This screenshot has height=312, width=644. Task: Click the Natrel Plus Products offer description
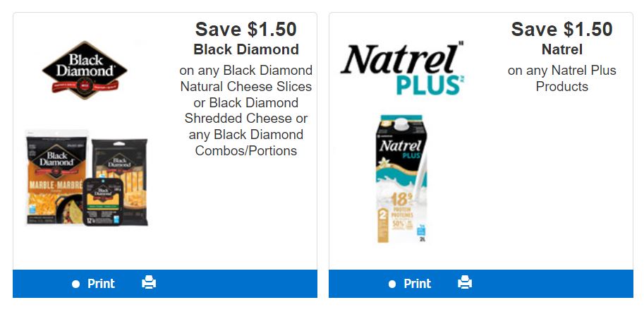[x=562, y=78]
